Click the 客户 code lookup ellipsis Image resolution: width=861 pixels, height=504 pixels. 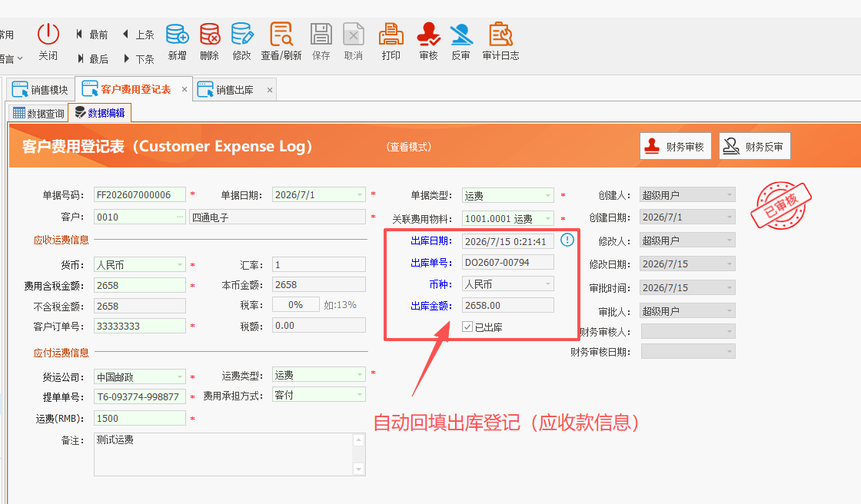click(x=180, y=217)
